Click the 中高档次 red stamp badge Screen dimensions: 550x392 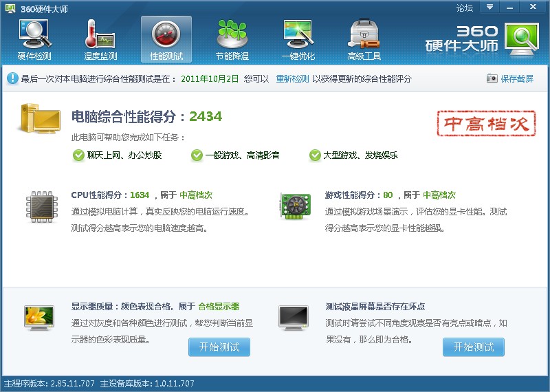pyautogui.click(x=488, y=122)
